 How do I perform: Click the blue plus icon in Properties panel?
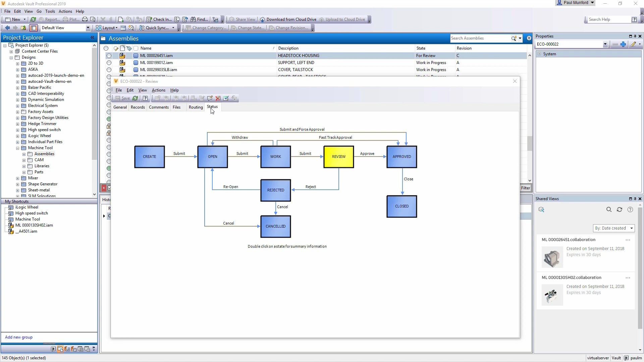point(623,44)
